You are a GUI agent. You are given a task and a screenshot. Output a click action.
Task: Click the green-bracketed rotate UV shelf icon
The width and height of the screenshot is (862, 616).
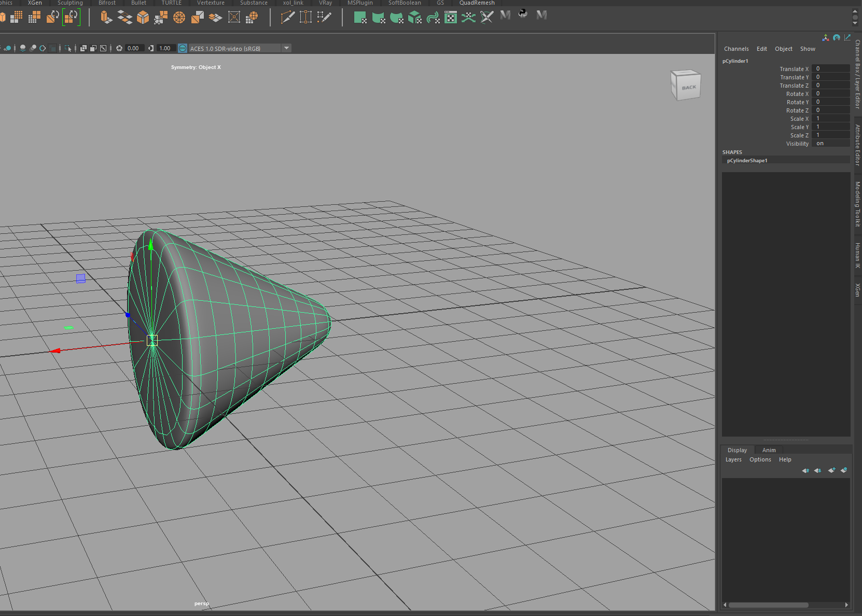click(71, 17)
